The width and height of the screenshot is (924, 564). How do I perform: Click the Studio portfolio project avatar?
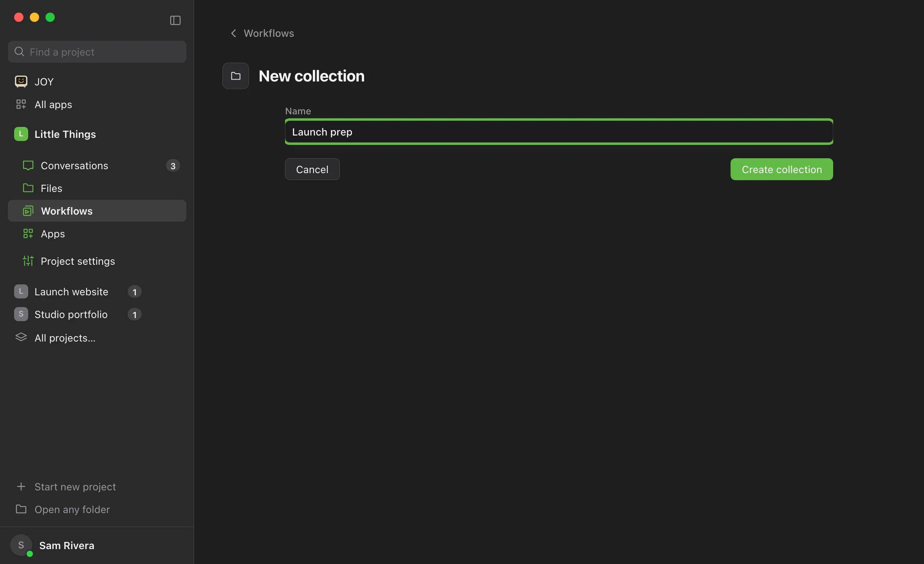point(21,314)
